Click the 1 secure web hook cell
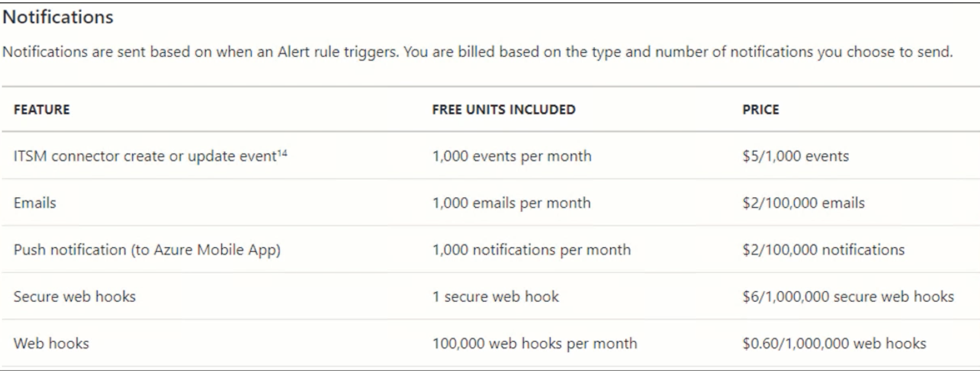Image resolution: width=980 pixels, height=371 pixels. [496, 297]
